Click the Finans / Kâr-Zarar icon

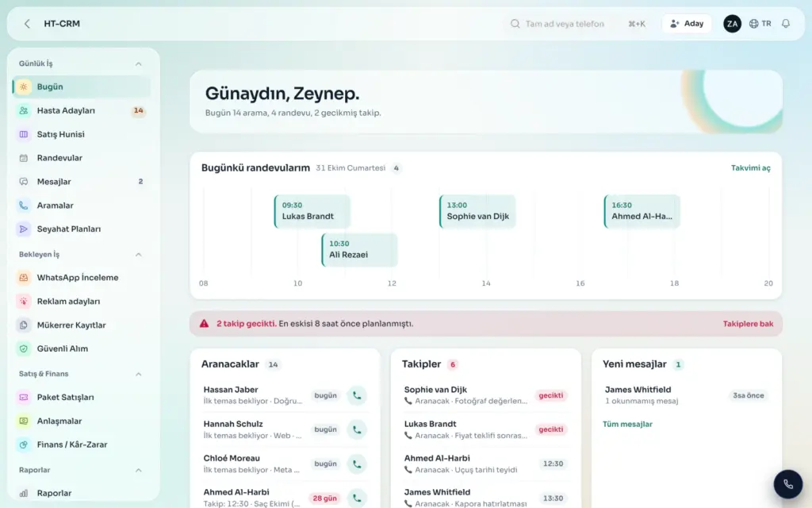click(24, 444)
